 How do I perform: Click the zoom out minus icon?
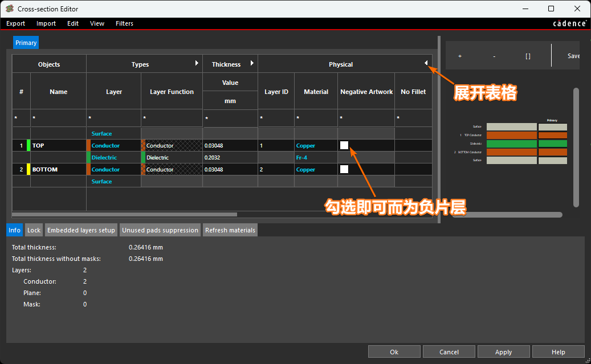click(x=494, y=56)
